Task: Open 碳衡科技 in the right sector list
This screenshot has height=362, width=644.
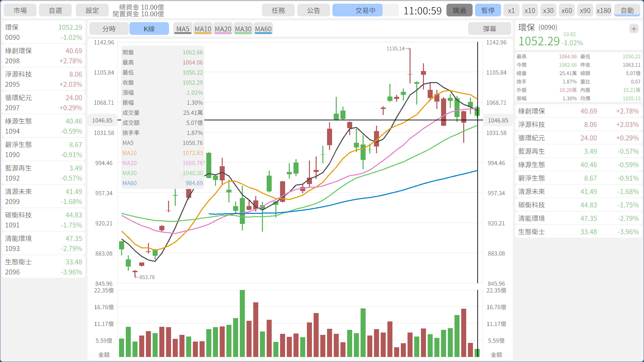Action: (x=578, y=205)
